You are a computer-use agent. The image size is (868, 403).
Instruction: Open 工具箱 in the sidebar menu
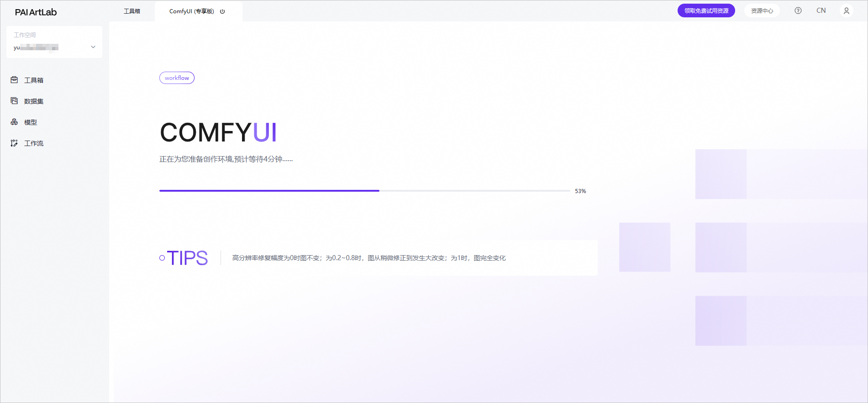(34, 80)
